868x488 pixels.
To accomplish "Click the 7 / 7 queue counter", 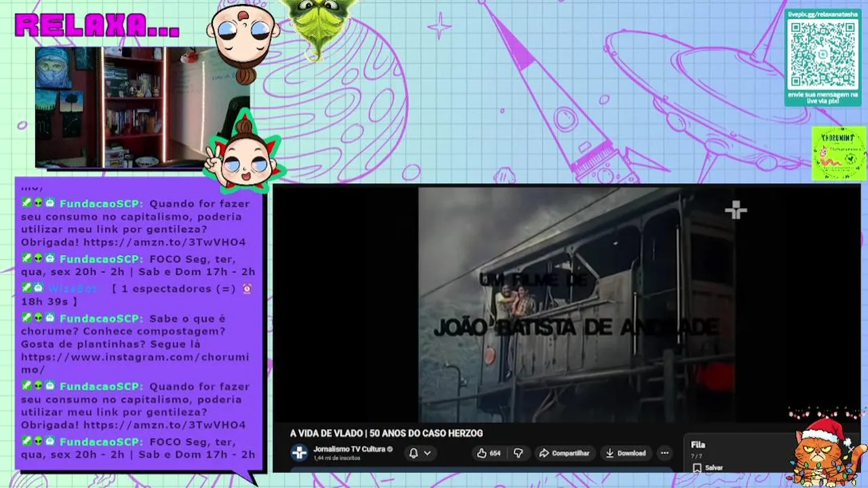I will click(x=696, y=456).
